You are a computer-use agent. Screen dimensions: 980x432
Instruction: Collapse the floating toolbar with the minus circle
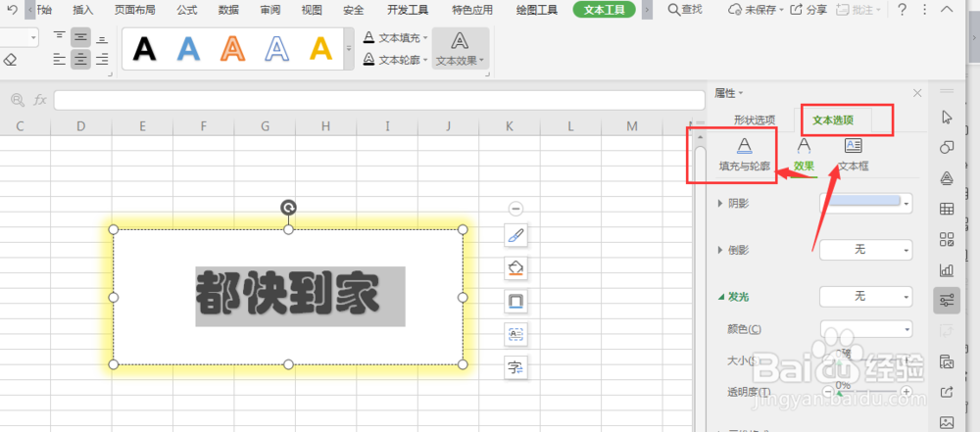tap(515, 209)
